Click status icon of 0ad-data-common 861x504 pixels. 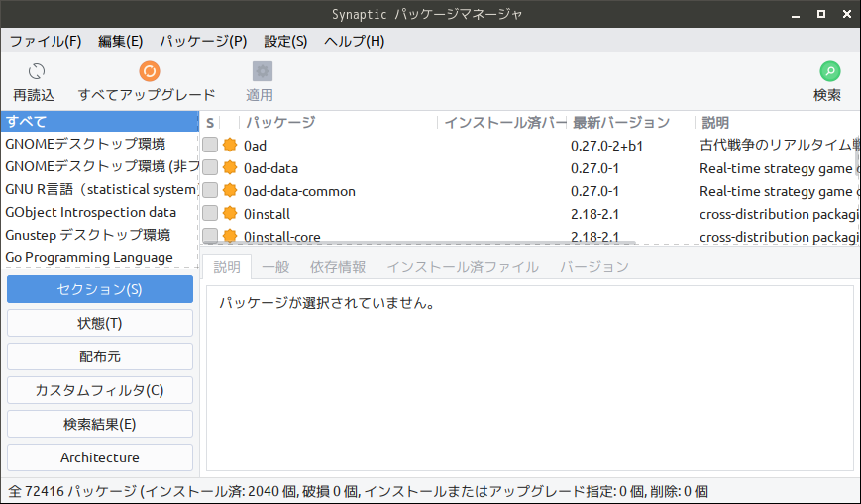[230, 190]
